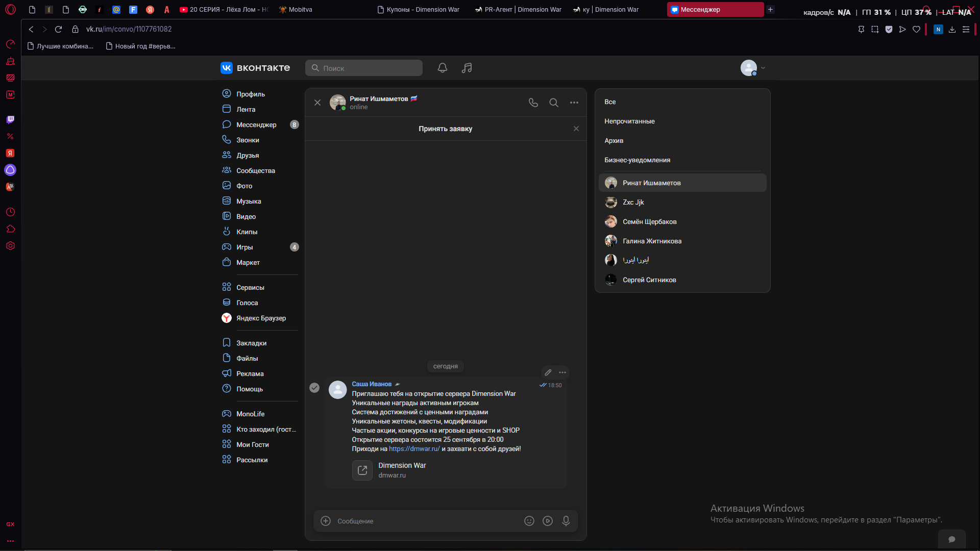Image resolution: width=980 pixels, height=551 pixels.
Task: Click the Сообщение input field
Action: click(x=427, y=521)
